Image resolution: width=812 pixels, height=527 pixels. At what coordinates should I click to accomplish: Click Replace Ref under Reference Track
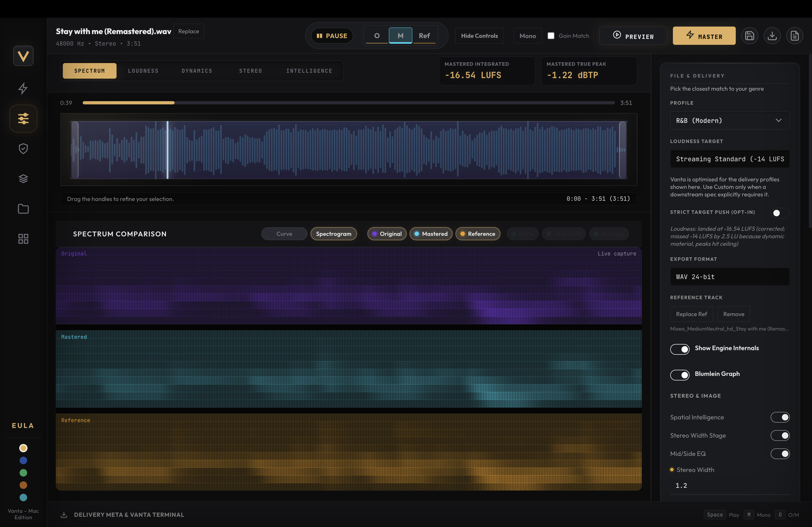pos(691,314)
